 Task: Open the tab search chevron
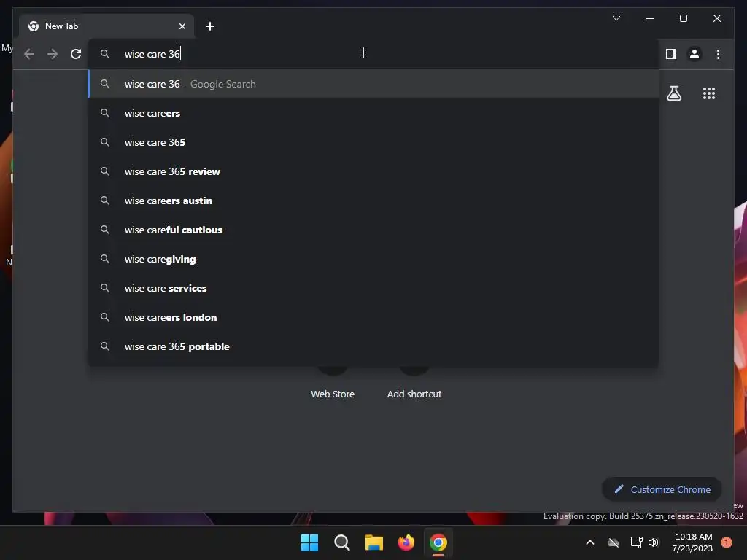(616, 18)
